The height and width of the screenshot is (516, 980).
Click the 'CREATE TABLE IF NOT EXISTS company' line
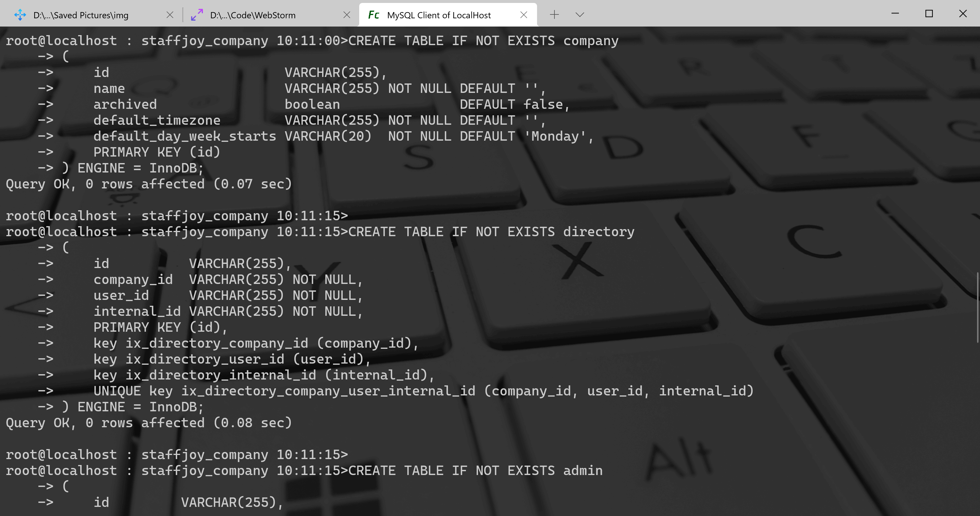pyautogui.click(x=483, y=41)
